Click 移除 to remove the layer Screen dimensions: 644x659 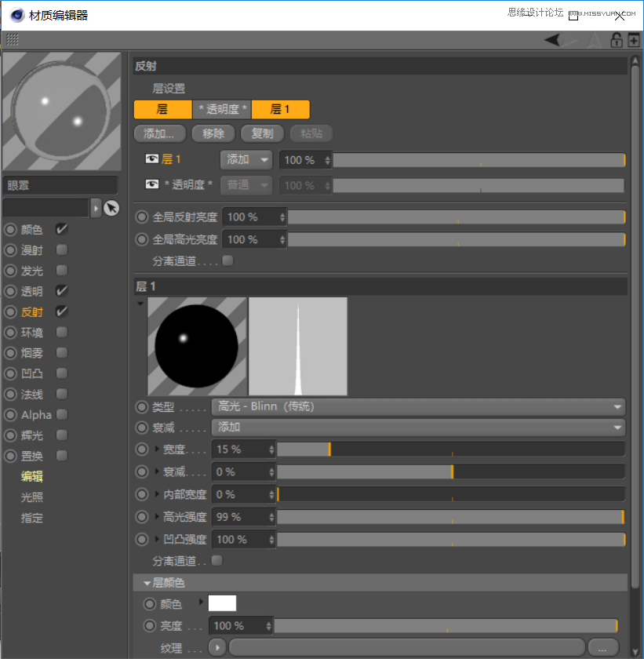click(213, 133)
